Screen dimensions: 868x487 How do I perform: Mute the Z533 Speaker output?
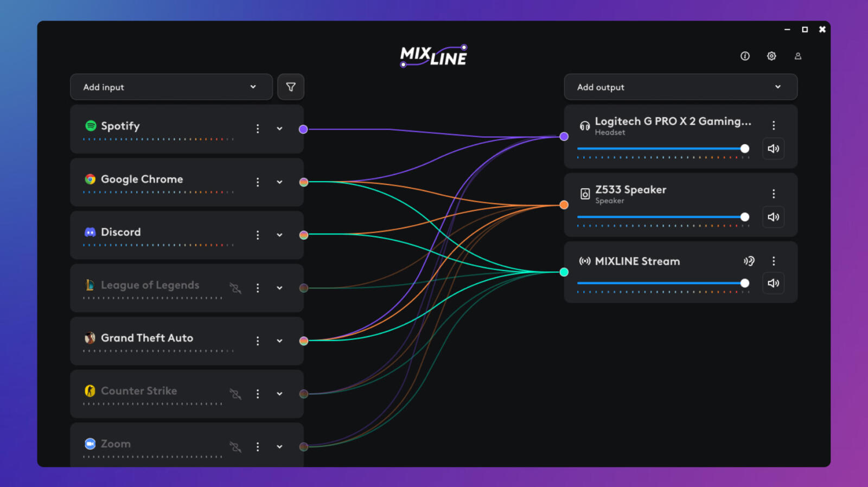pyautogui.click(x=774, y=217)
